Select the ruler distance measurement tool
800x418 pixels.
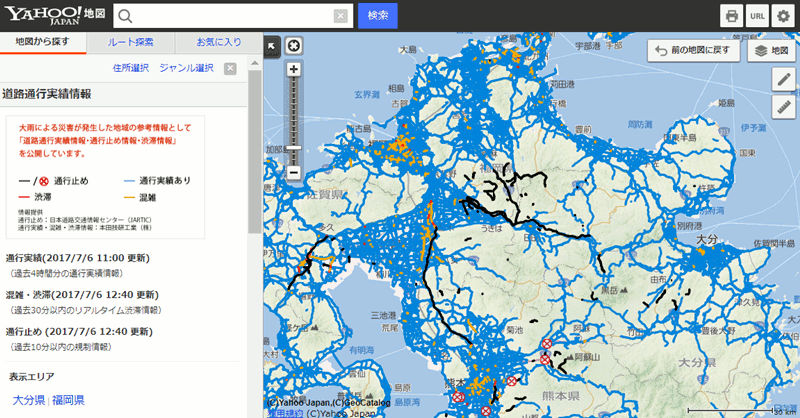(x=784, y=107)
